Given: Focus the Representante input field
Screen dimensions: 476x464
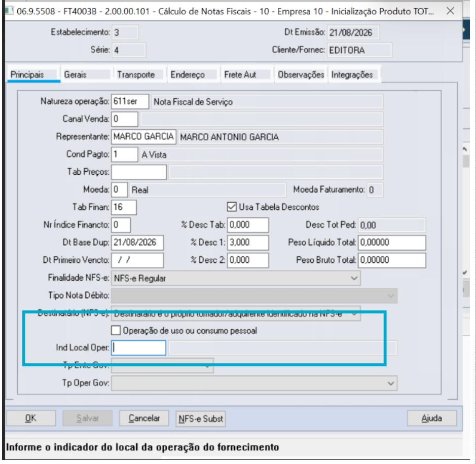Looking at the screenshot, I should pos(143,136).
